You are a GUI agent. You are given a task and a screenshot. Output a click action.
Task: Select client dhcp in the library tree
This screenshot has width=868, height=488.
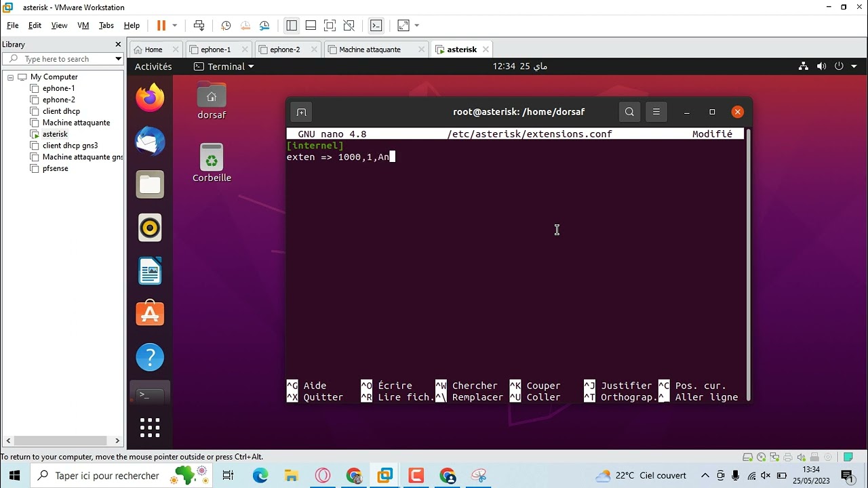pos(61,111)
